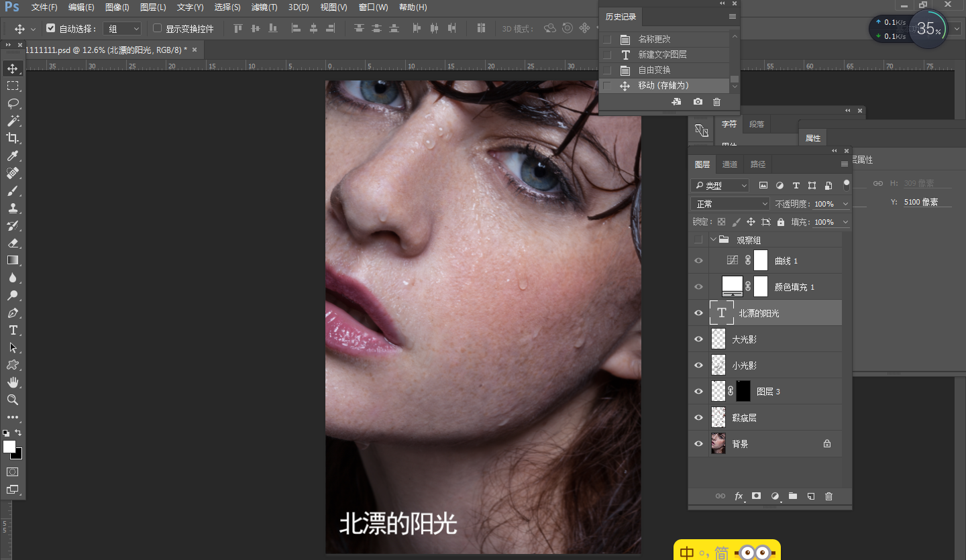Click the Y position 5100 像素 field
This screenshot has height=560, width=966.
pos(927,202)
